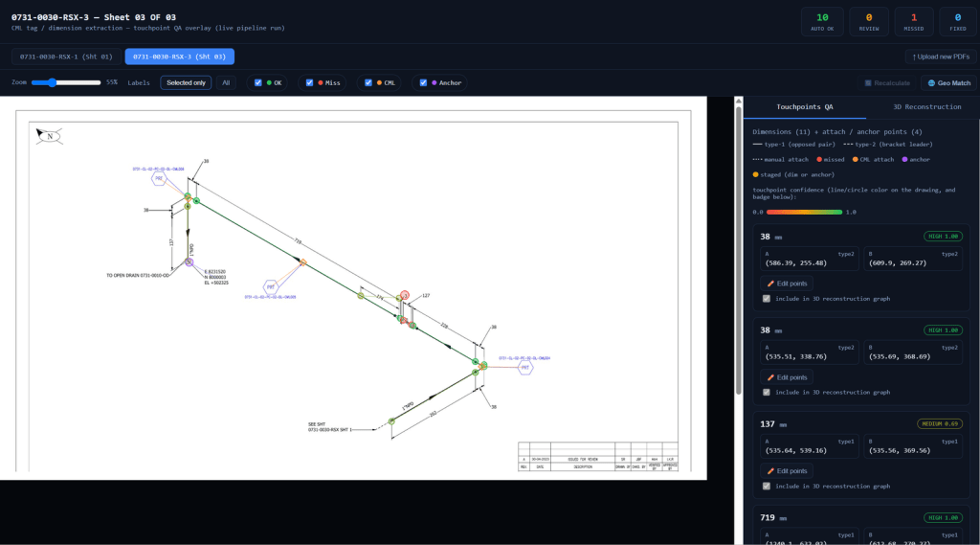Click the drawing revision title block table
980x545 pixels.
(598, 456)
